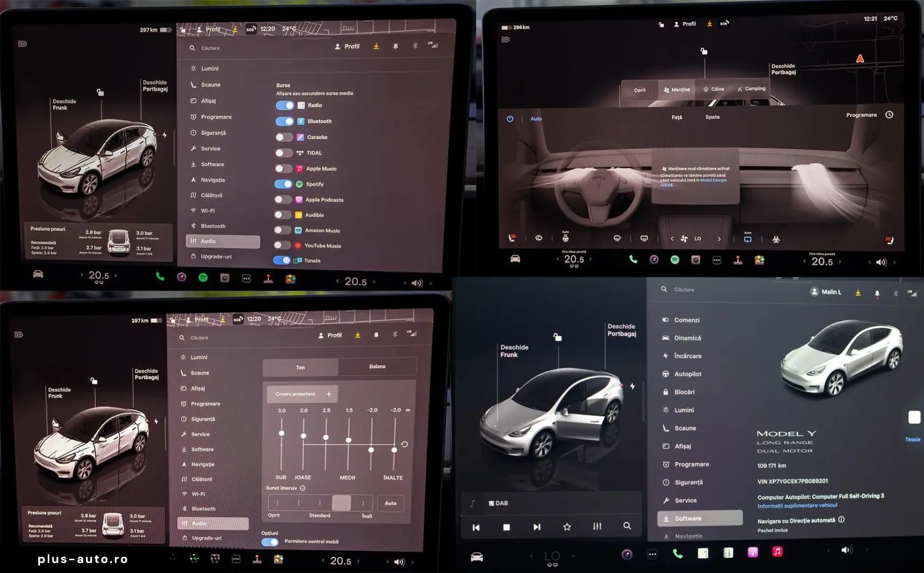Image resolution: width=924 pixels, height=573 pixels.
Task: Click the SUB equalizer slider knob
Action: [x=281, y=433]
